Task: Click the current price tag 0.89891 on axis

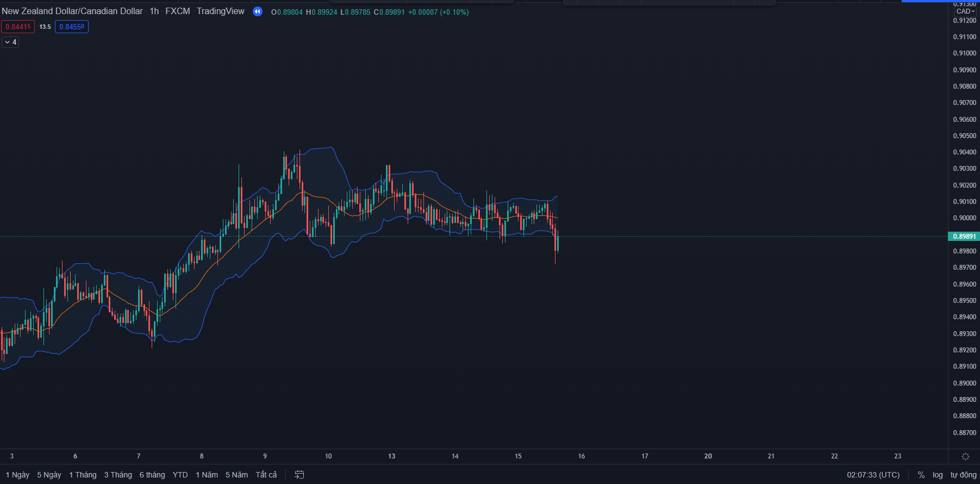Action: coord(964,237)
